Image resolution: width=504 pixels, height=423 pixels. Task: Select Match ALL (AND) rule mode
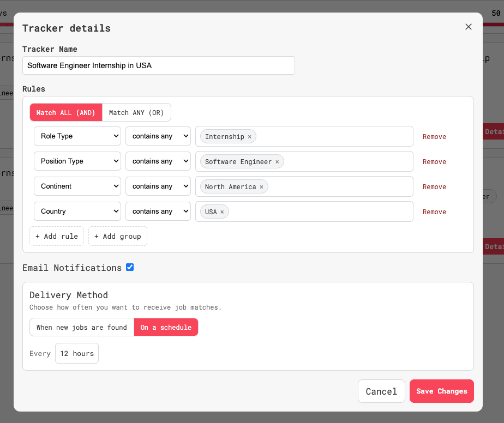66,112
